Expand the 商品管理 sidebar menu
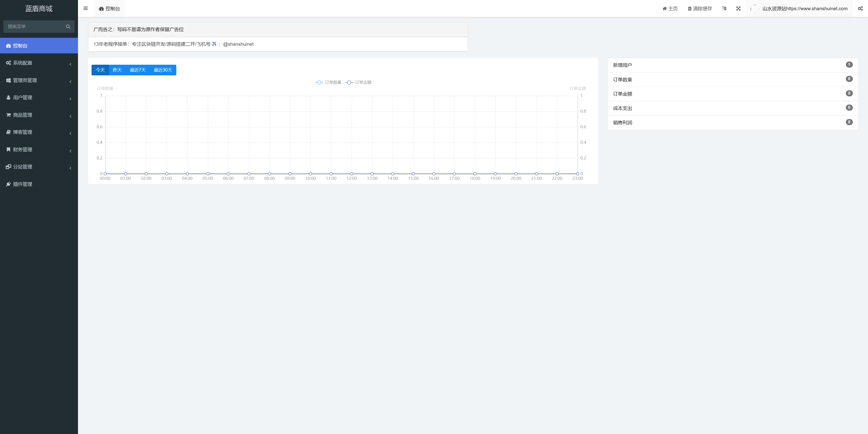This screenshot has height=434, width=868. pos(23,115)
